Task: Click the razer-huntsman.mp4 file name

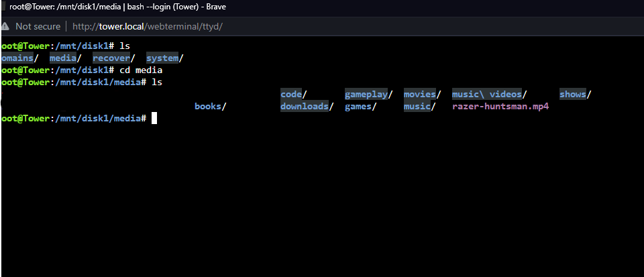Action: (500, 107)
